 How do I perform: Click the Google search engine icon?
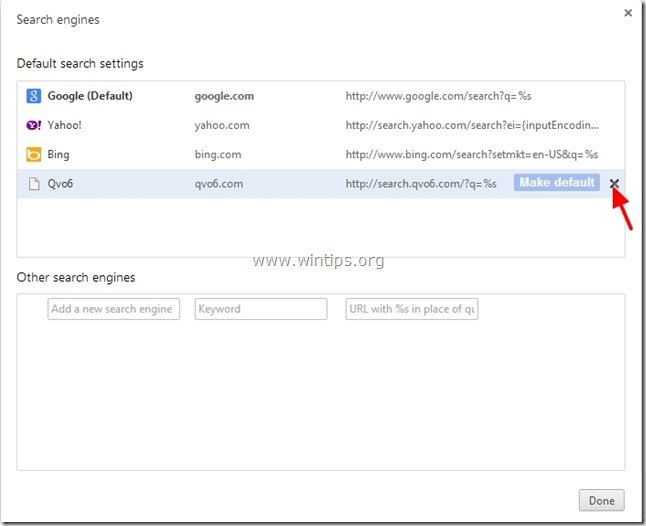click(33, 96)
